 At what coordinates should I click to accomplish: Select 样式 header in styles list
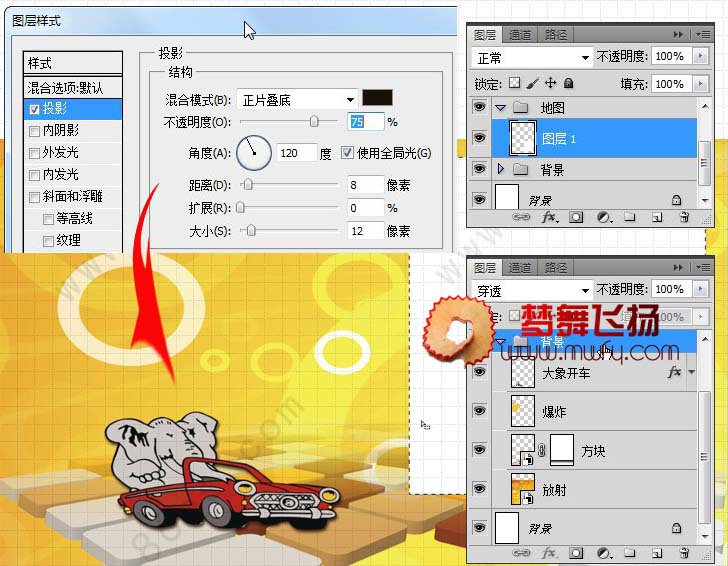[73, 63]
